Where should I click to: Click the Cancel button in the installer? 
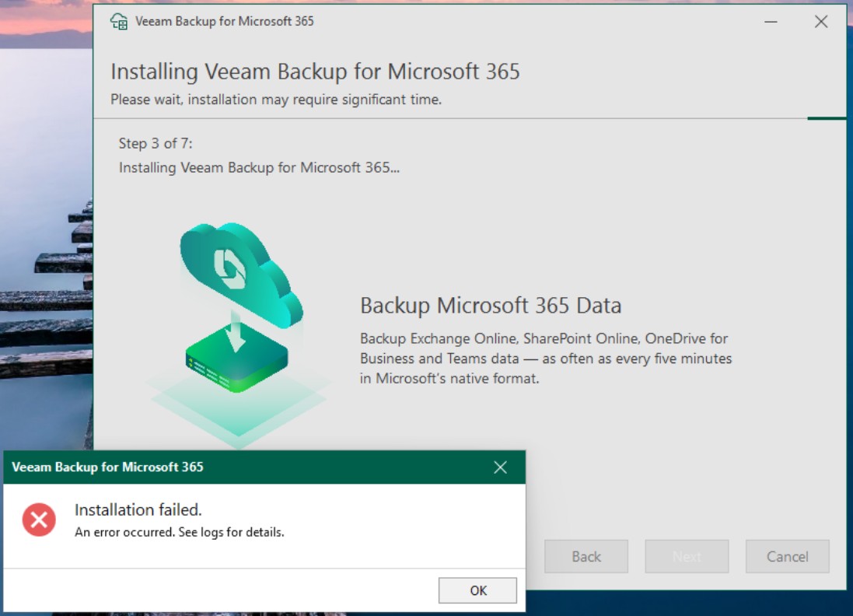point(787,557)
